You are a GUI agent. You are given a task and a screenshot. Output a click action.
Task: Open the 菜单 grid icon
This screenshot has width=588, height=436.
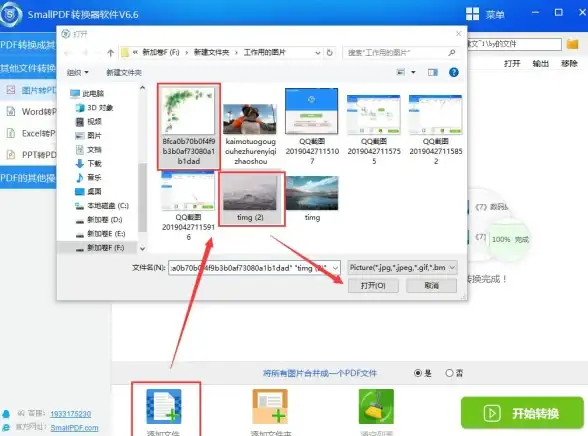coord(472,14)
